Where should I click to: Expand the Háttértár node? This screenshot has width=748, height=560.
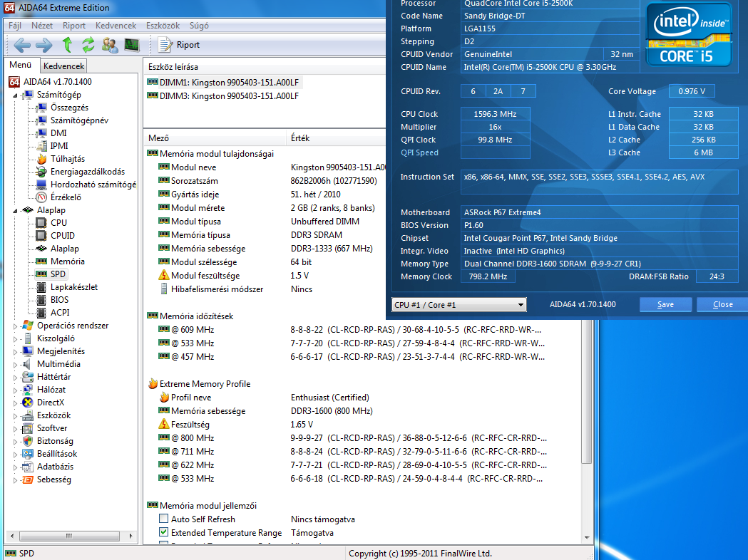15,378
